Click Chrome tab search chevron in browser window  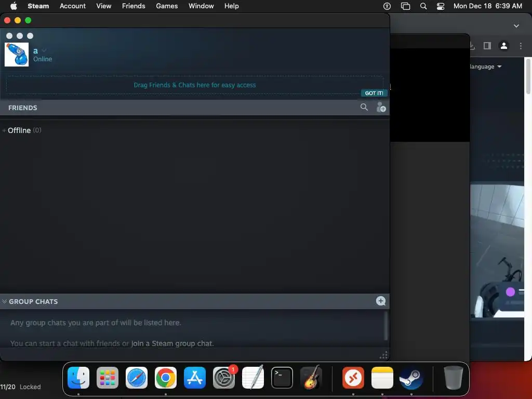(516, 26)
